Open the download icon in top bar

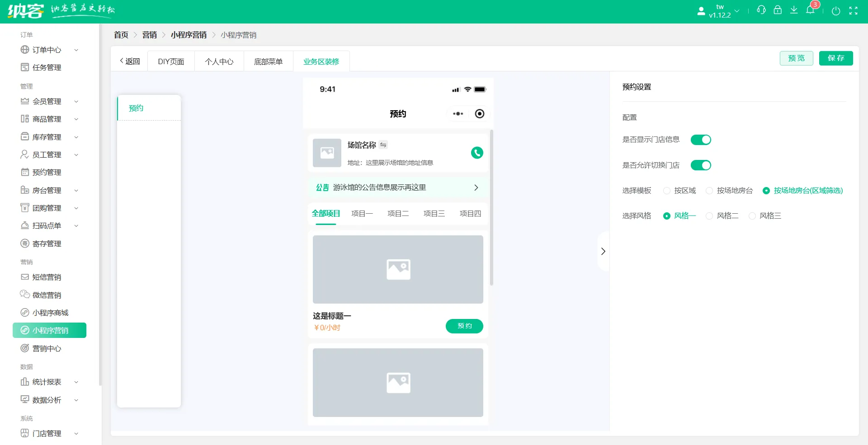click(794, 10)
